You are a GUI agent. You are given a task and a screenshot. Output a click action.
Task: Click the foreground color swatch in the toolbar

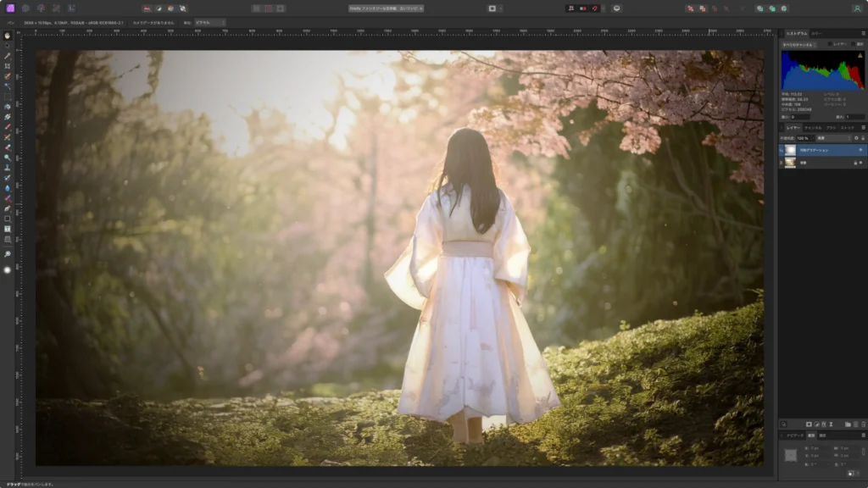(8, 269)
